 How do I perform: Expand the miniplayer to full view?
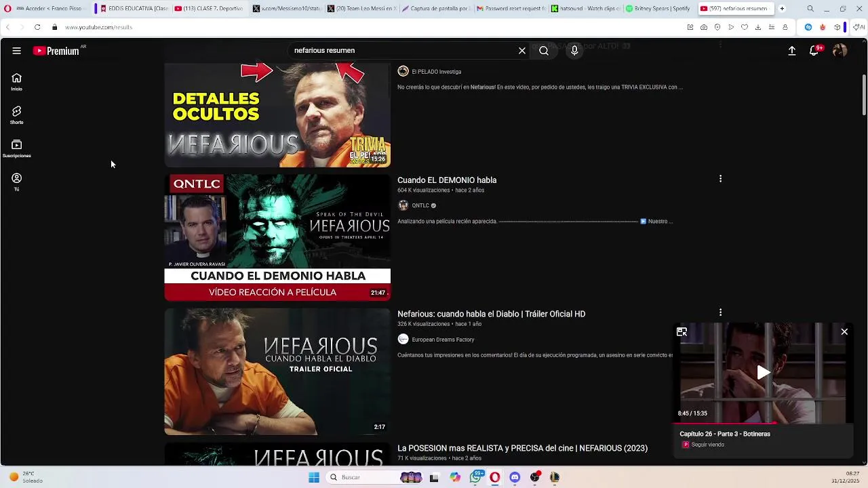click(x=682, y=331)
